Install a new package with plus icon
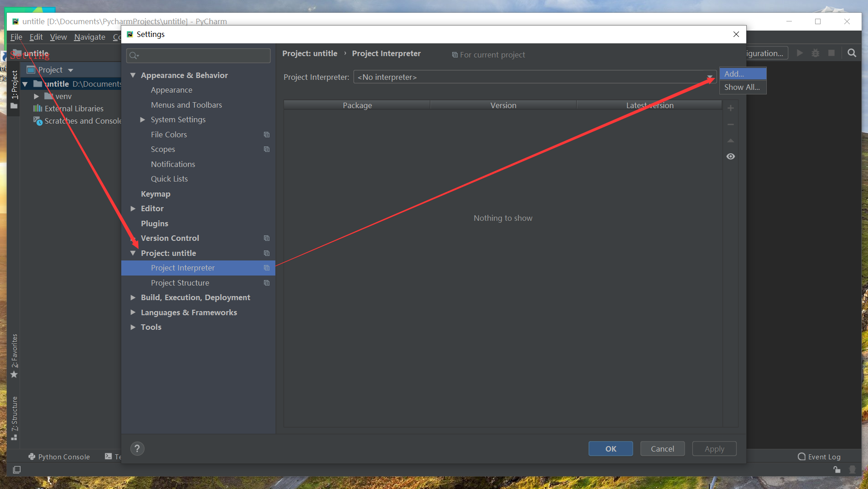This screenshot has width=868, height=489. (730, 108)
